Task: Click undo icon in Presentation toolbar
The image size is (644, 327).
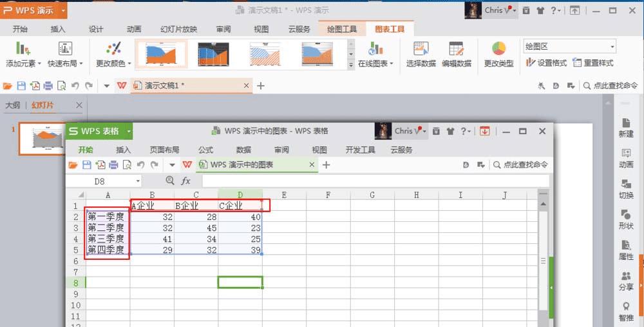Action: 75,86
